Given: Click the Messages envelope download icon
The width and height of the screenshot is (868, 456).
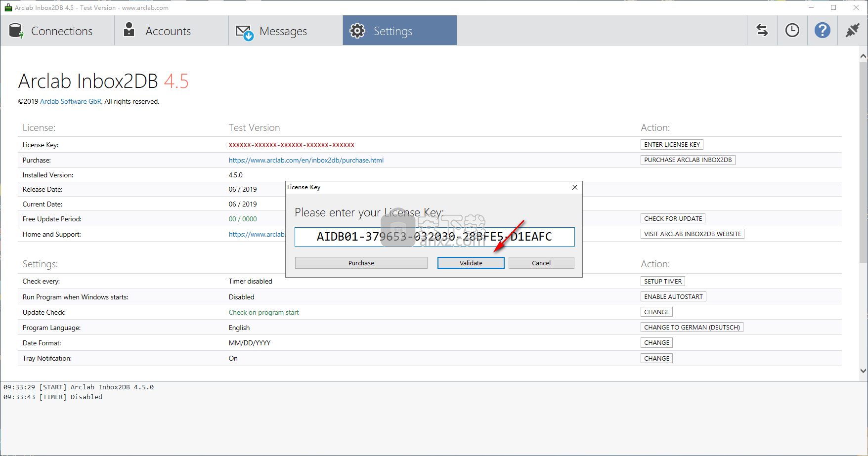Looking at the screenshot, I should [x=245, y=33].
